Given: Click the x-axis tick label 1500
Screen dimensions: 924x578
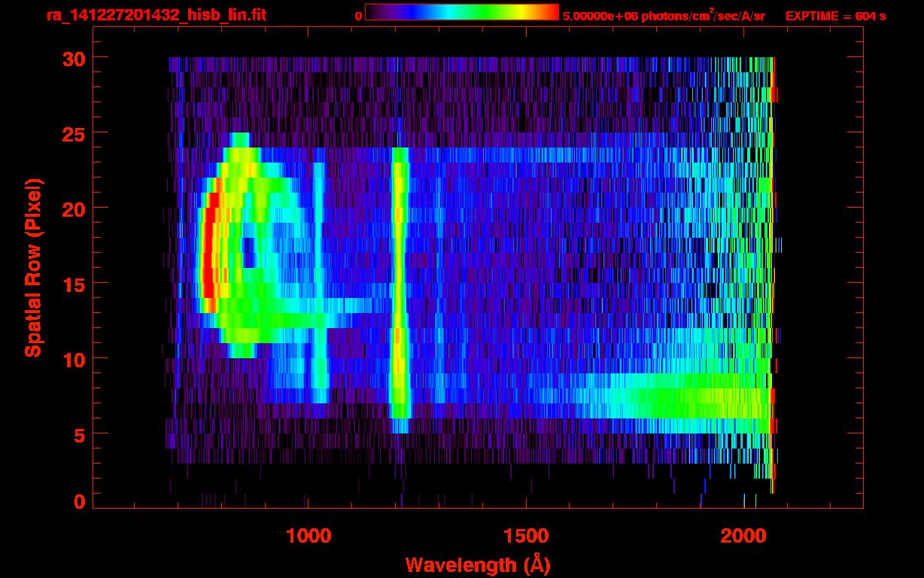Looking at the screenshot, I should (526, 536).
